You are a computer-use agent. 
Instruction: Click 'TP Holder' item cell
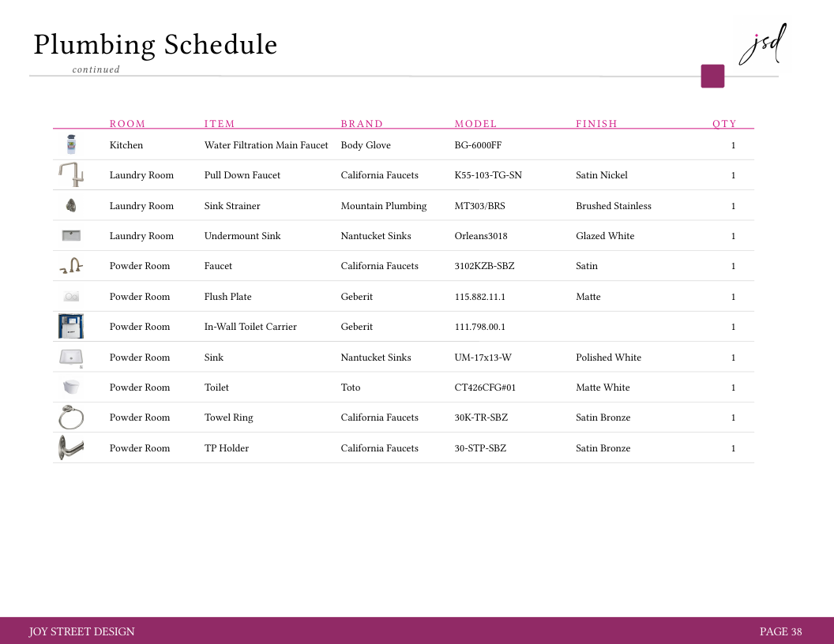click(x=226, y=448)
